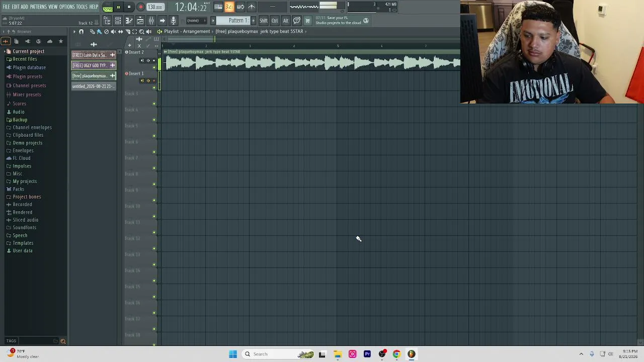
Task: Select the Slice tool in playlist
Action: click(127, 31)
